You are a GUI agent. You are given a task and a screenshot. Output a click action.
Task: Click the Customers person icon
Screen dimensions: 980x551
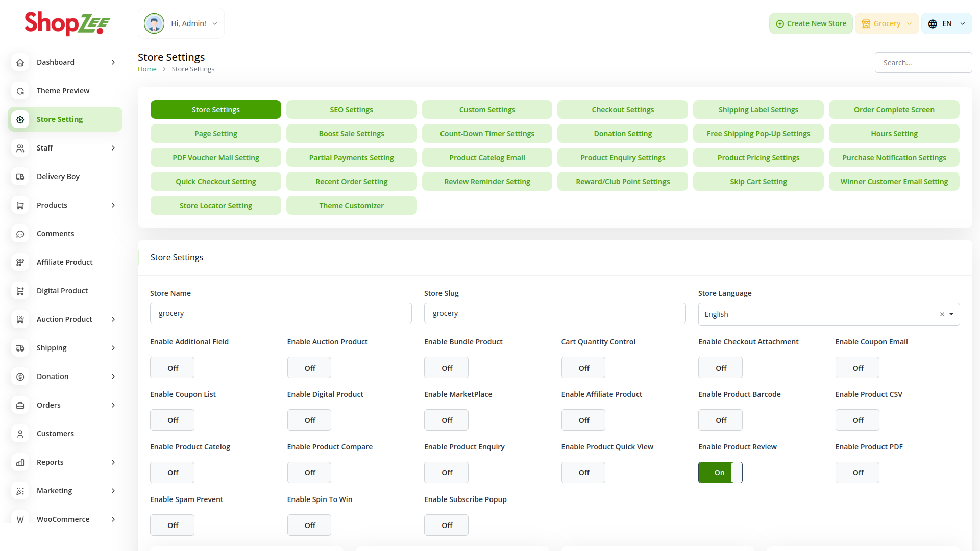tap(20, 434)
